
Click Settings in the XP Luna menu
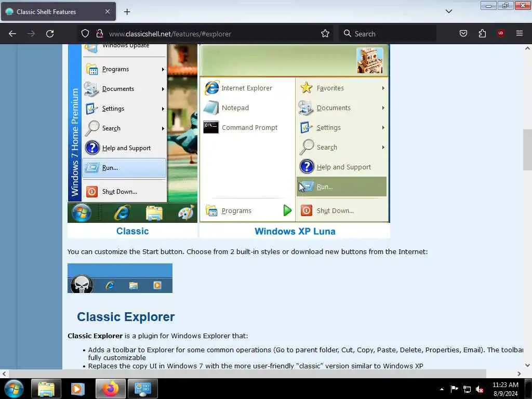pyautogui.click(x=341, y=128)
